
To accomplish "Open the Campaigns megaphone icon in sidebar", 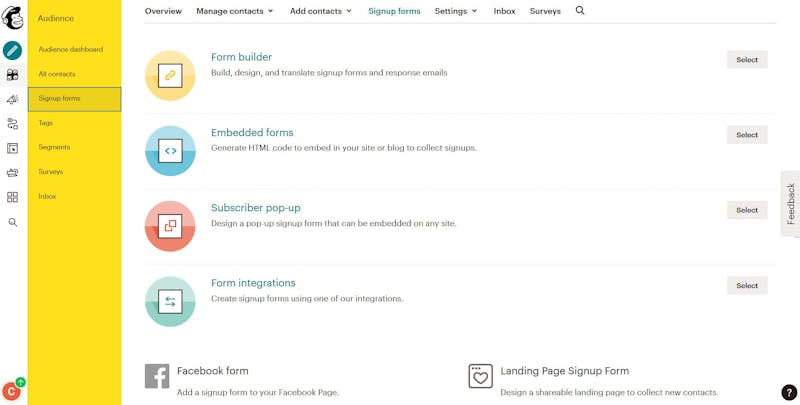I will pyautogui.click(x=12, y=99).
